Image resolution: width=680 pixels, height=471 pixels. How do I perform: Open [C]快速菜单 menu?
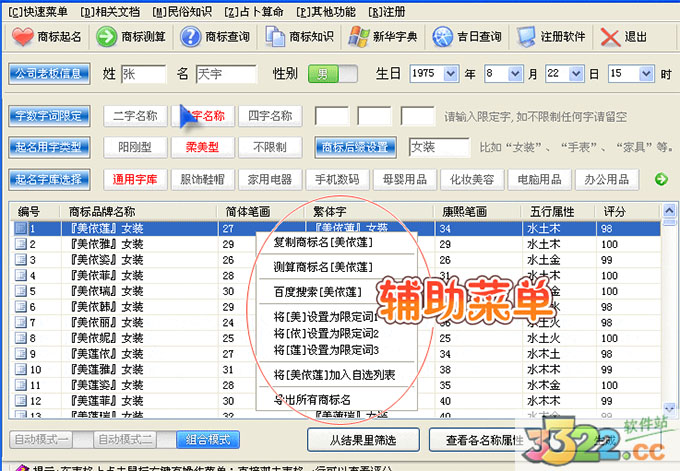(38, 12)
